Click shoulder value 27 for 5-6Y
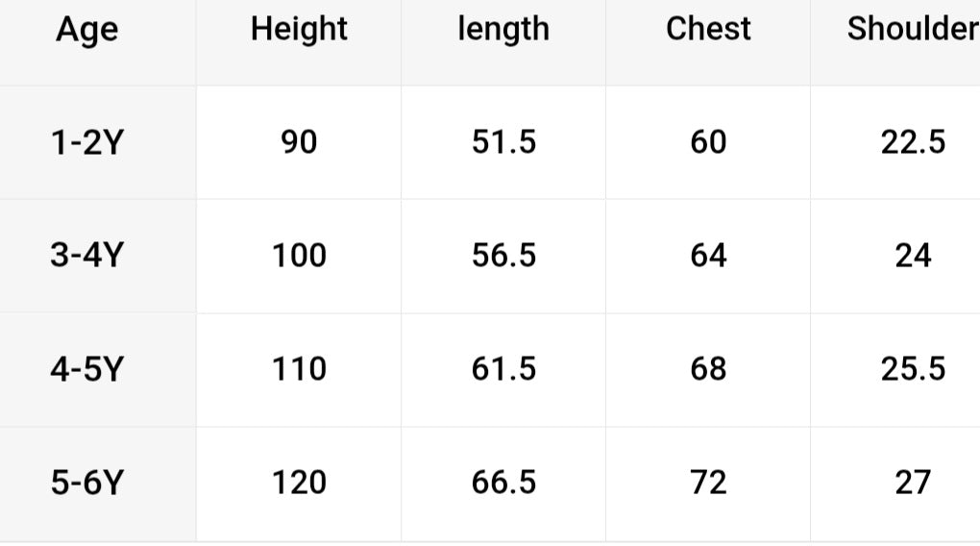980x546 pixels. click(913, 483)
